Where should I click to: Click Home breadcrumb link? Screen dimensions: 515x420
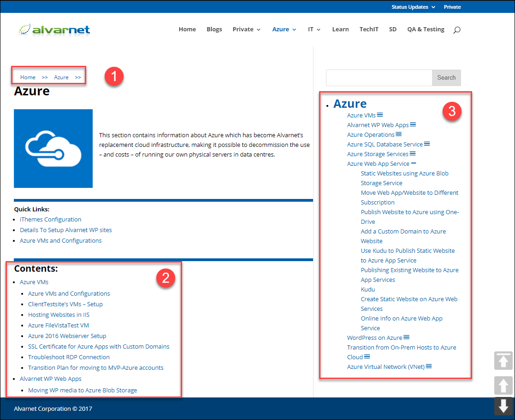click(x=28, y=77)
